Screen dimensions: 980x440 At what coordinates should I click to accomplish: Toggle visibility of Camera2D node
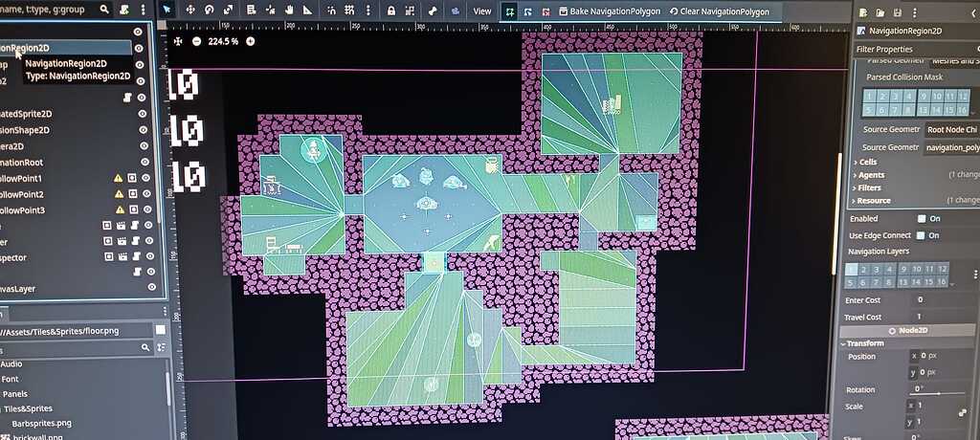[x=144, y=145]
